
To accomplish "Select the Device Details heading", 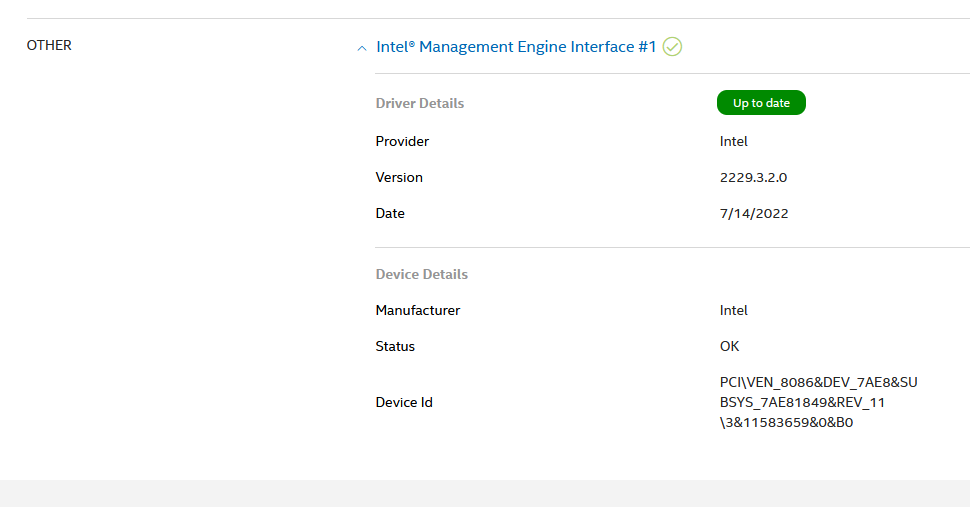I will tap(421, 274).
